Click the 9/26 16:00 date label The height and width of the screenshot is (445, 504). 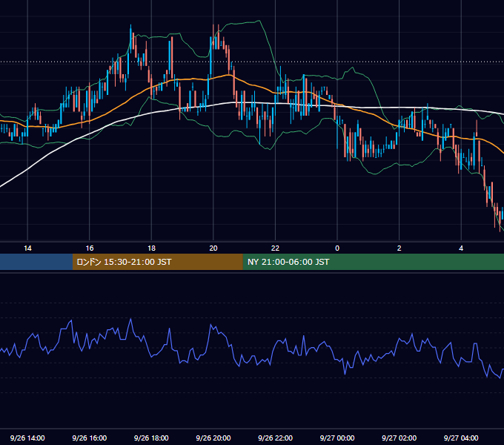pyautogui.click(x=90, y=438)
